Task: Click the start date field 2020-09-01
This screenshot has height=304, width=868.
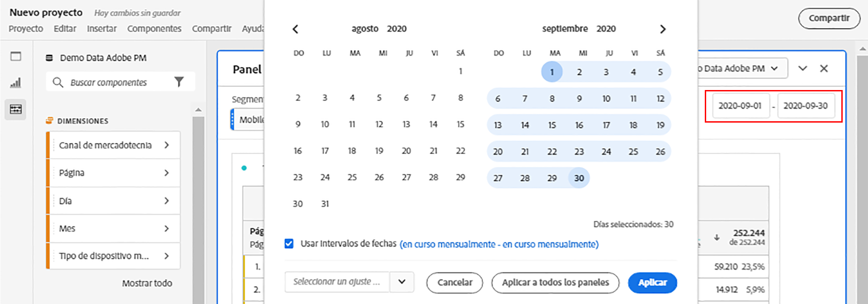Action: tap(740, 106)
